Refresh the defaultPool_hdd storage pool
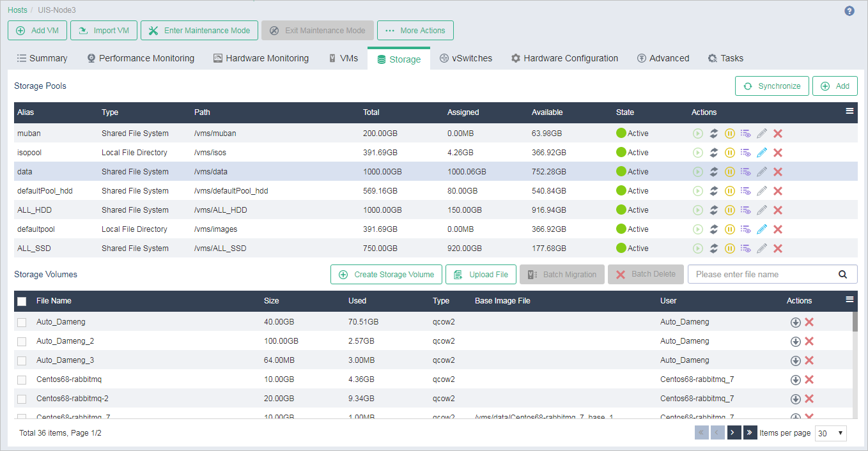The height and width of the screenshot is (451, 868). click(x=714, y=191)
